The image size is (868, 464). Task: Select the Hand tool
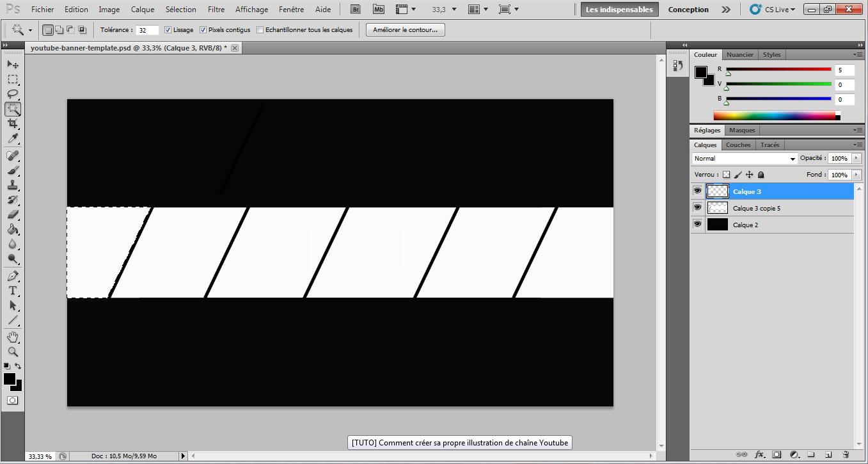click(13, 337)
